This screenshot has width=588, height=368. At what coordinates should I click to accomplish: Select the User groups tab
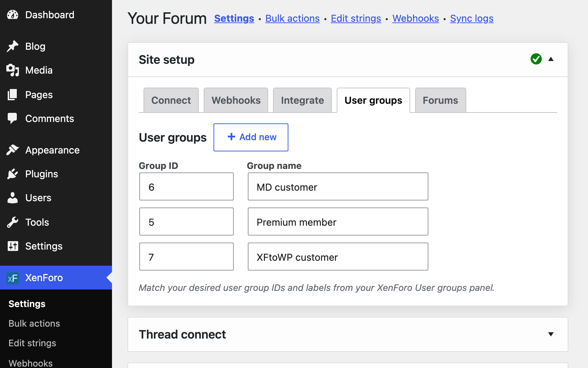pos(373,100)
